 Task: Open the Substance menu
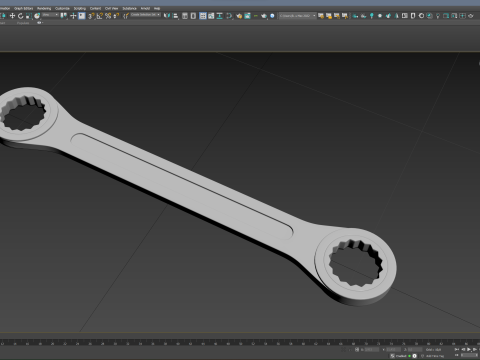point(130,8)
